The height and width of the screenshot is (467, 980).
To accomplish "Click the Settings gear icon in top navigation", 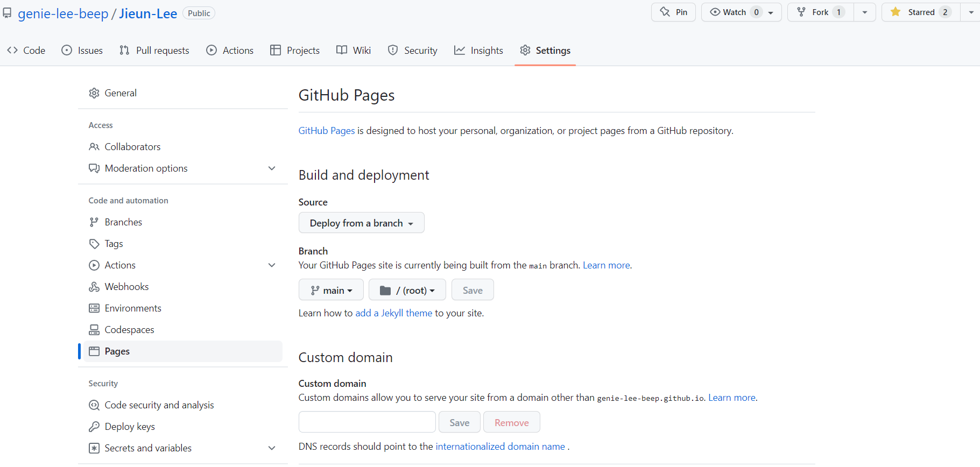I will pyautogui.click(x=525, y=50).
